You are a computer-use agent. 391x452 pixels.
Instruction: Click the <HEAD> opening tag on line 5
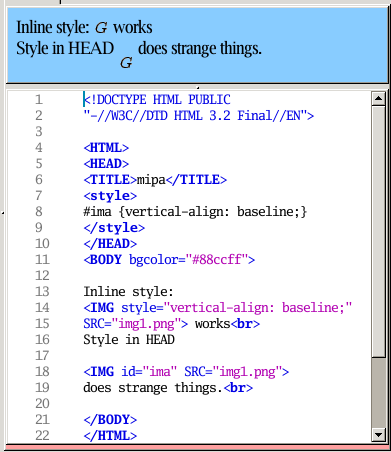[x=106, y=164]
